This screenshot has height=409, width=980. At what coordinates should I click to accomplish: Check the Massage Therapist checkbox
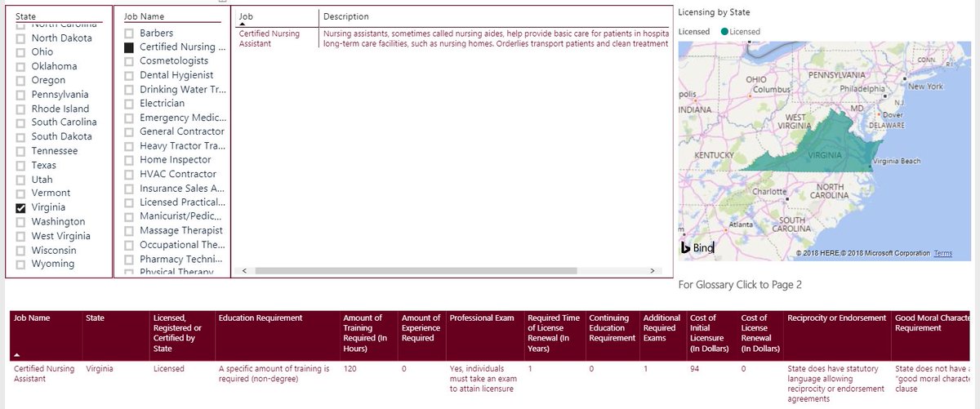coord(129,231)
